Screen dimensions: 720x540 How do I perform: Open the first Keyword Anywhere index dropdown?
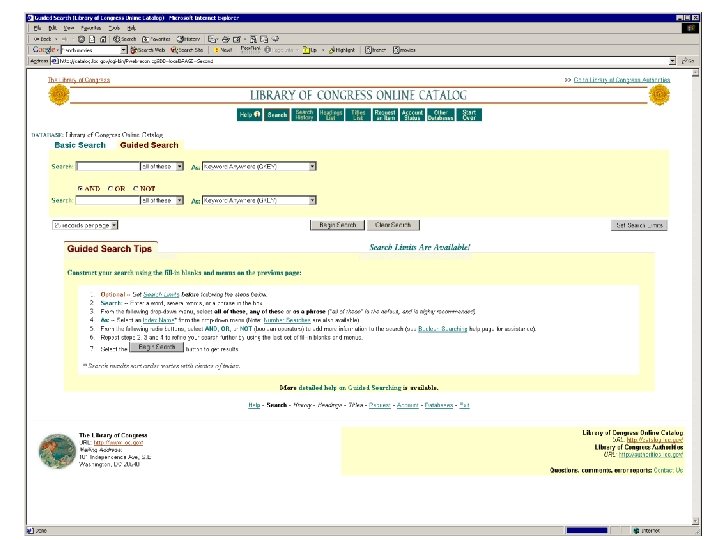pos(259,166)
